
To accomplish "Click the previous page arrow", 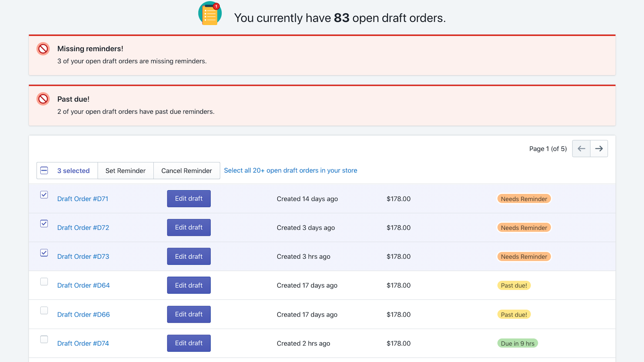I will [x=581, y=148].
